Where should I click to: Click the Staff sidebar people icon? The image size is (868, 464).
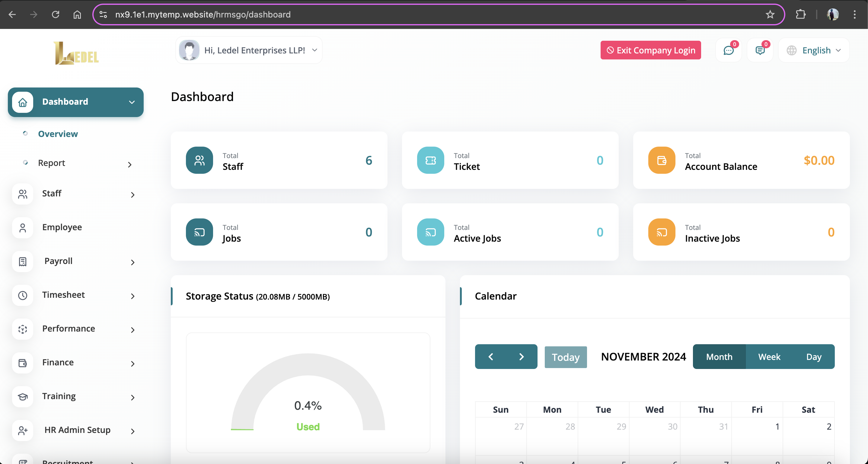point(23,194)
